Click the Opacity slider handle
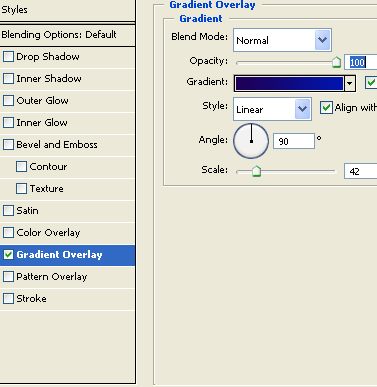377x387 pixels. (x=336, y=62)
